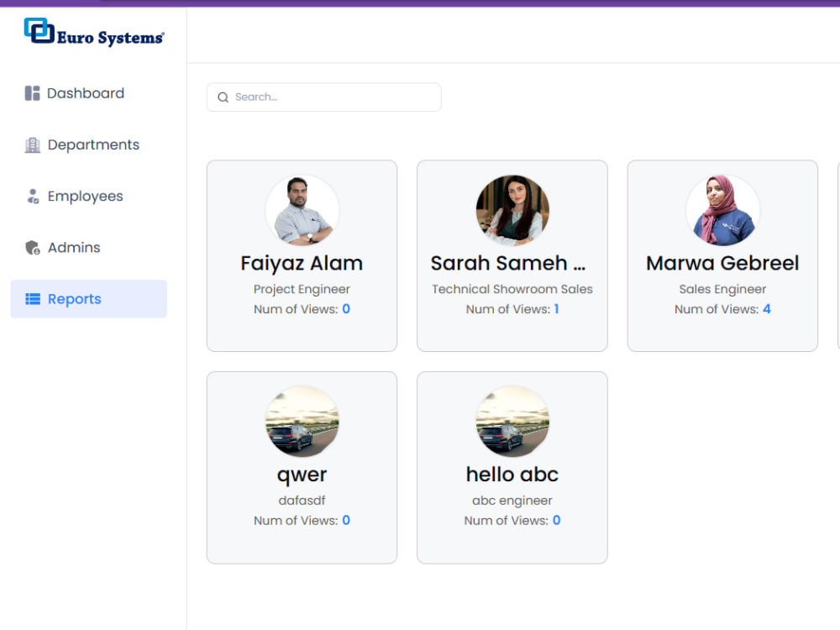Viewport: 840px width, 630px height.
Task: Click the Dashboard grid icon
Action: [x=32, y=93]
